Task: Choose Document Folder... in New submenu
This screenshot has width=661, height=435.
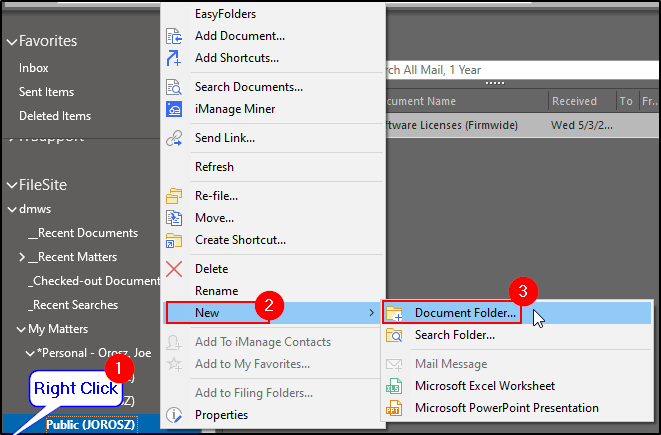Action: pos(465,313)
